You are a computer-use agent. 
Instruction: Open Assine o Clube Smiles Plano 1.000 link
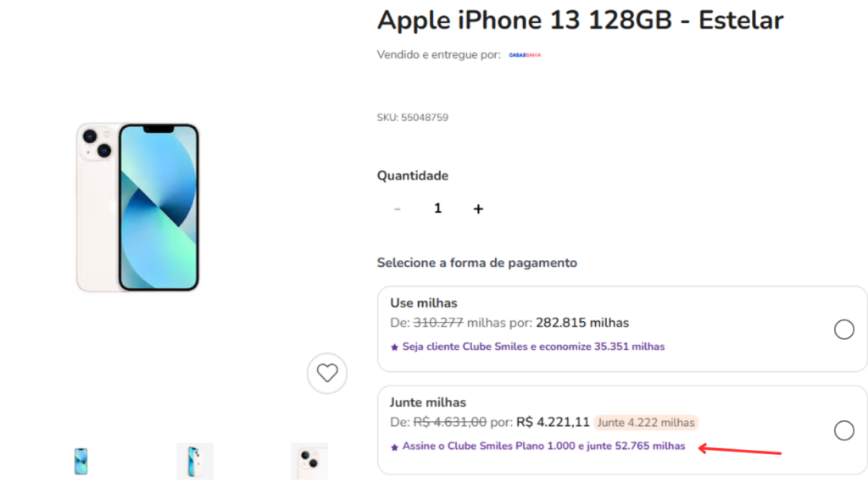click(543, 446)
